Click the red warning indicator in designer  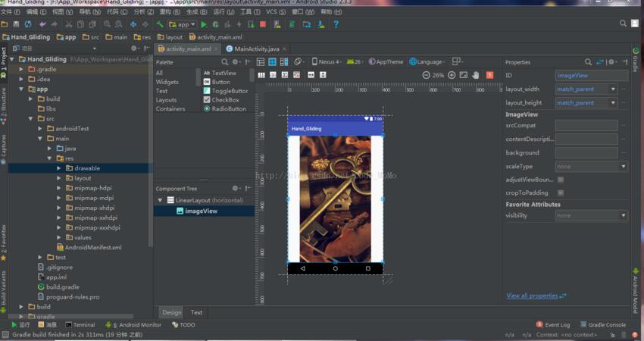pos(490,75)
